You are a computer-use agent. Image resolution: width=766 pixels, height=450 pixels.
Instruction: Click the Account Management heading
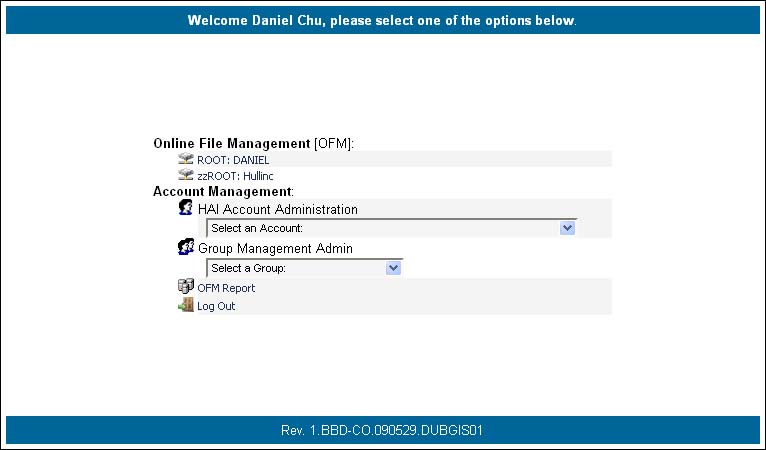click(x=223, y=191)
